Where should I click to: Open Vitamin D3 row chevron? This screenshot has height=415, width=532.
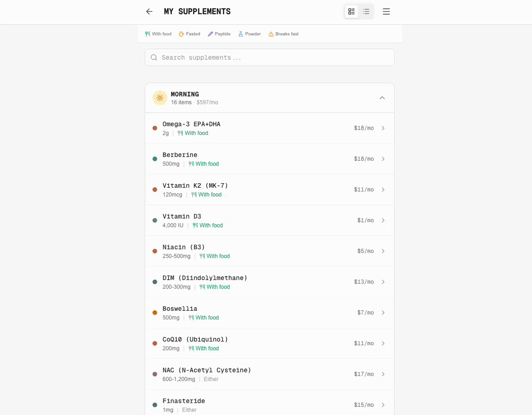pos(383,220)
